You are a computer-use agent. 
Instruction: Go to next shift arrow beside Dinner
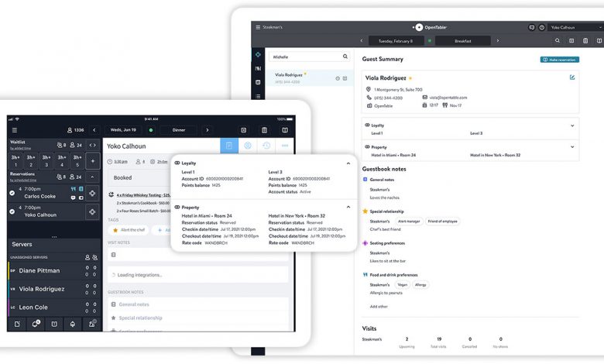click(x=208, y=130)
